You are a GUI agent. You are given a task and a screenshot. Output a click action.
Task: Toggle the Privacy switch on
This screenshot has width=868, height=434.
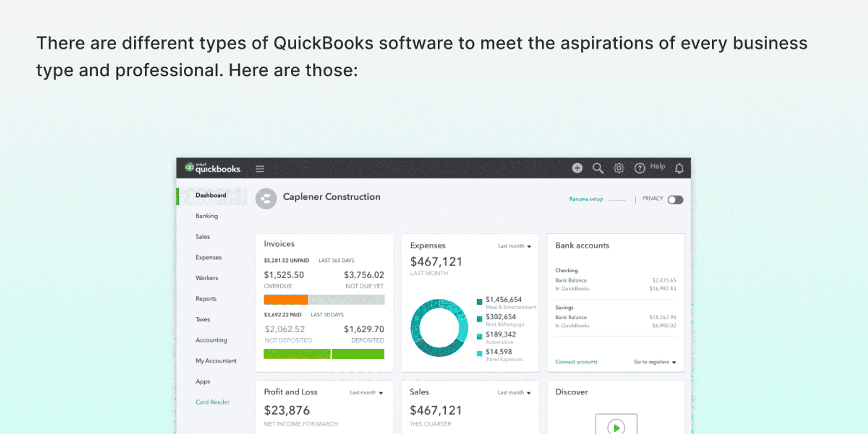coord(675,199)
